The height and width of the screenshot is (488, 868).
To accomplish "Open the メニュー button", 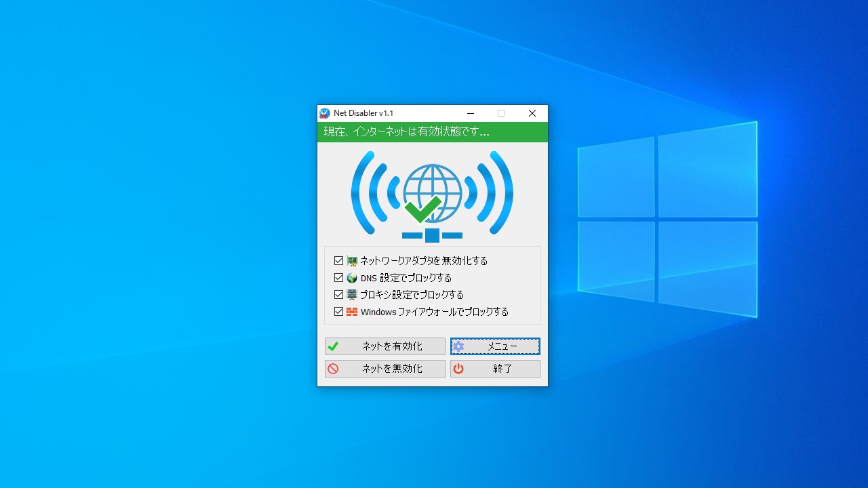I will point(495,346).
